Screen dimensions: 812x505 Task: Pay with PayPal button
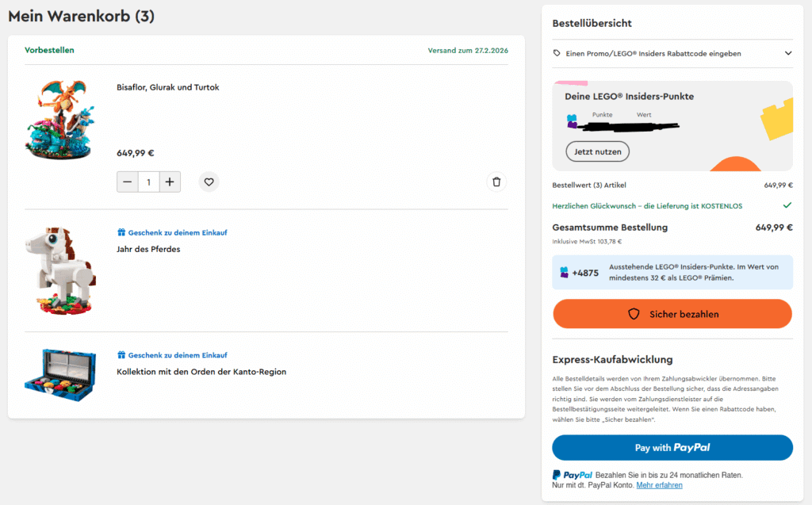[672, 447]
